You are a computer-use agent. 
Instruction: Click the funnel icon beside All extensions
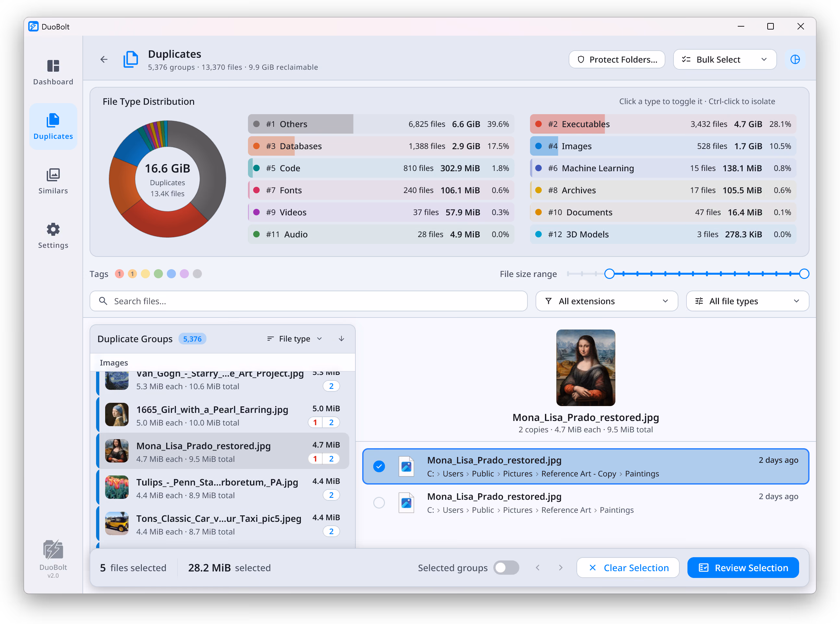click(x=548, y=301)
